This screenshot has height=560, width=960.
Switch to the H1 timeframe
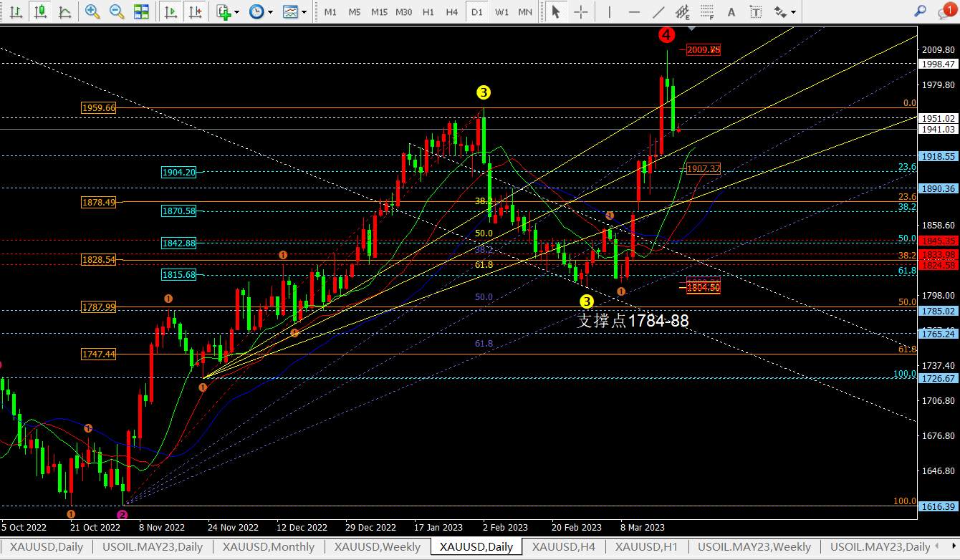[428, 11]
